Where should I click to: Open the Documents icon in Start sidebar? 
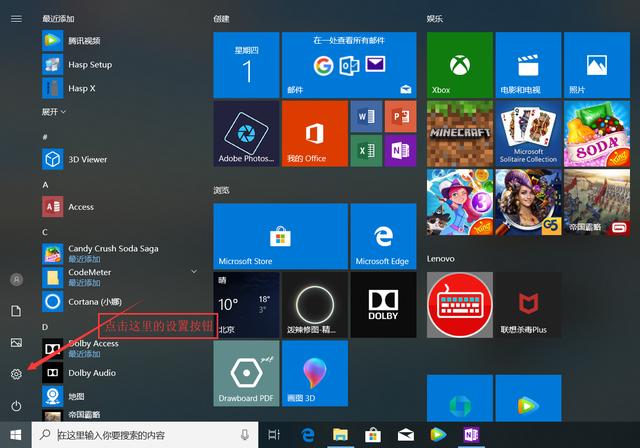click(x=16, y=311)
